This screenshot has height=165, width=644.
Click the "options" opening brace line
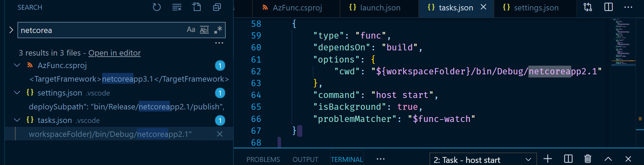coord(344,59)
